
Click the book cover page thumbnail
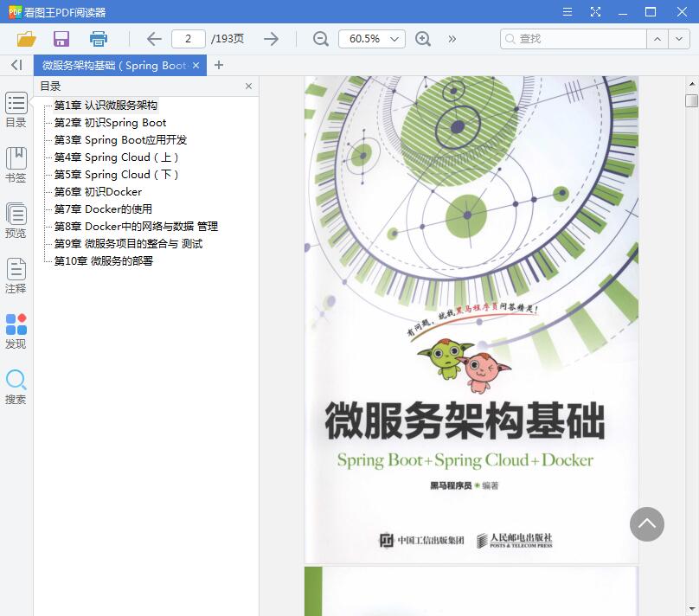click(471, 319)
